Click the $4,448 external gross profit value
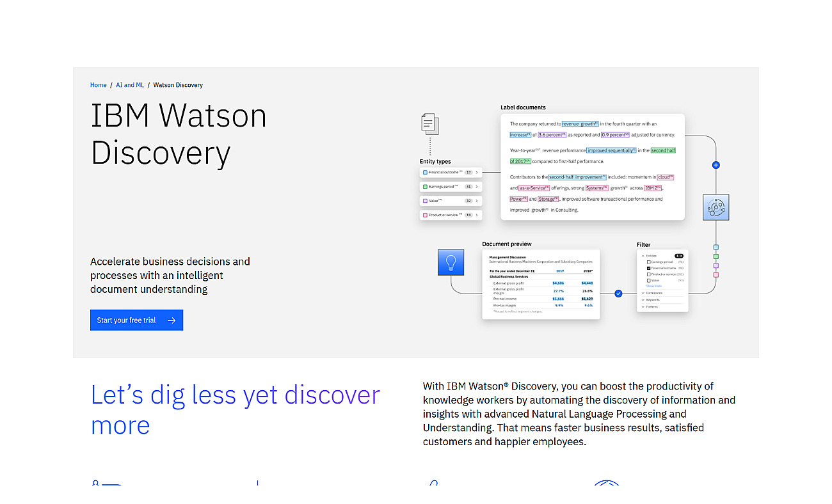 coord(587,283)
